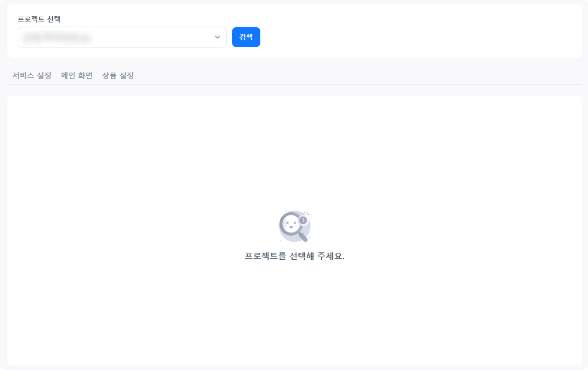Click the magnifier icon's handle
Screen dimensions: 588x370
click(x=302, y=237)
